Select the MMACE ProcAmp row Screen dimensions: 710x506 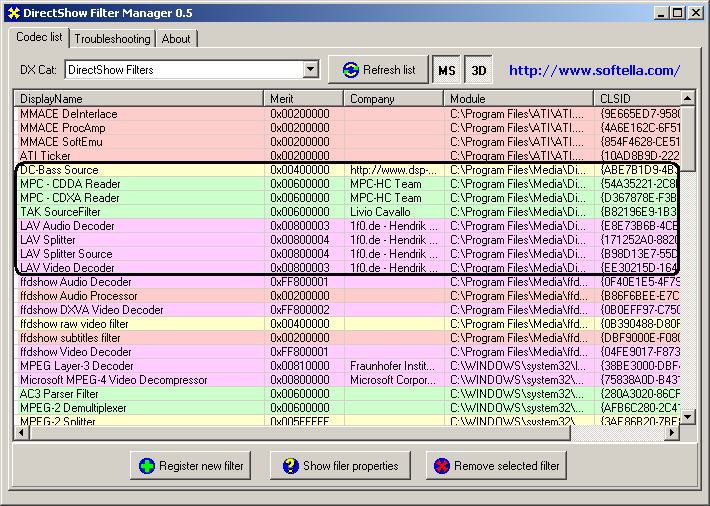347,128
